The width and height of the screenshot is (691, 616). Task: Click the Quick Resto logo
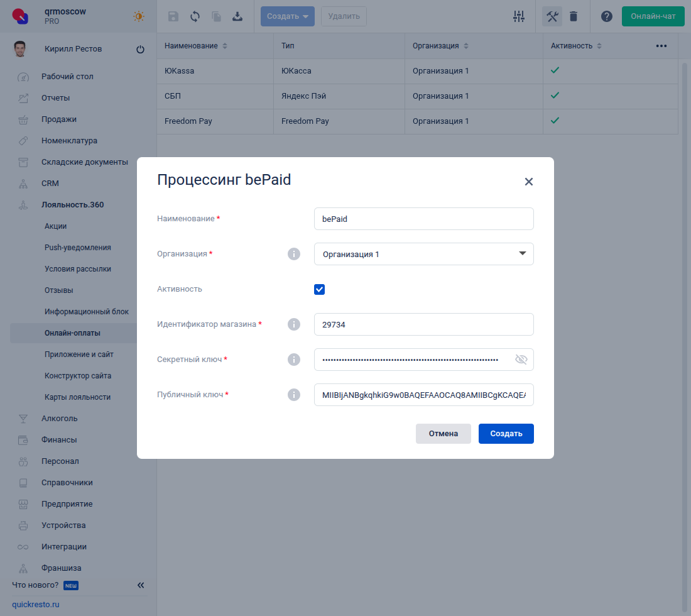click(20, 16)
